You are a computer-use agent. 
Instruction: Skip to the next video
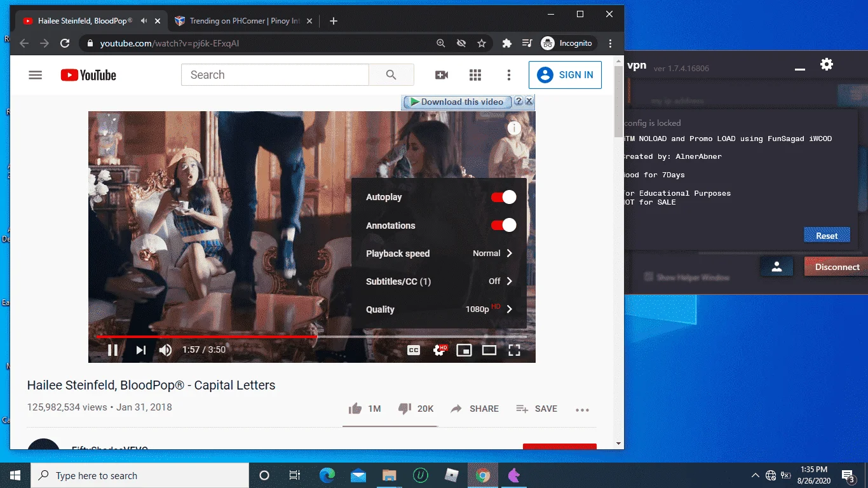point(141,349)
